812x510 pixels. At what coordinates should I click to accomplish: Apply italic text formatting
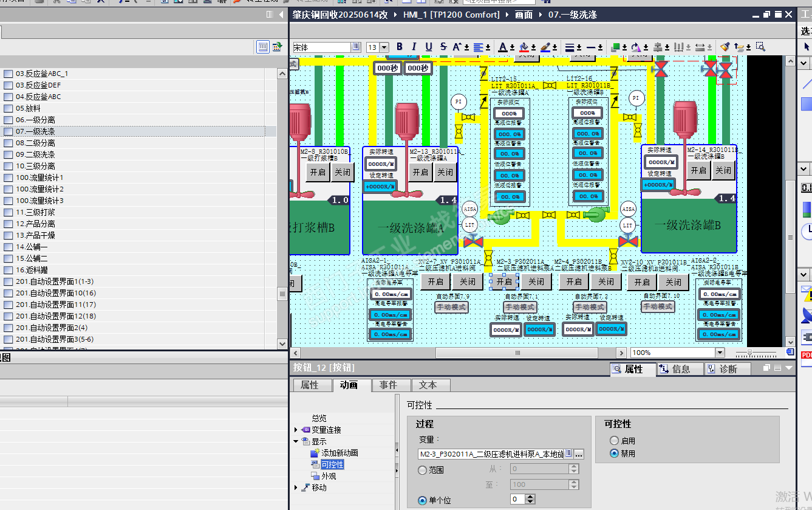pos(414,47)
